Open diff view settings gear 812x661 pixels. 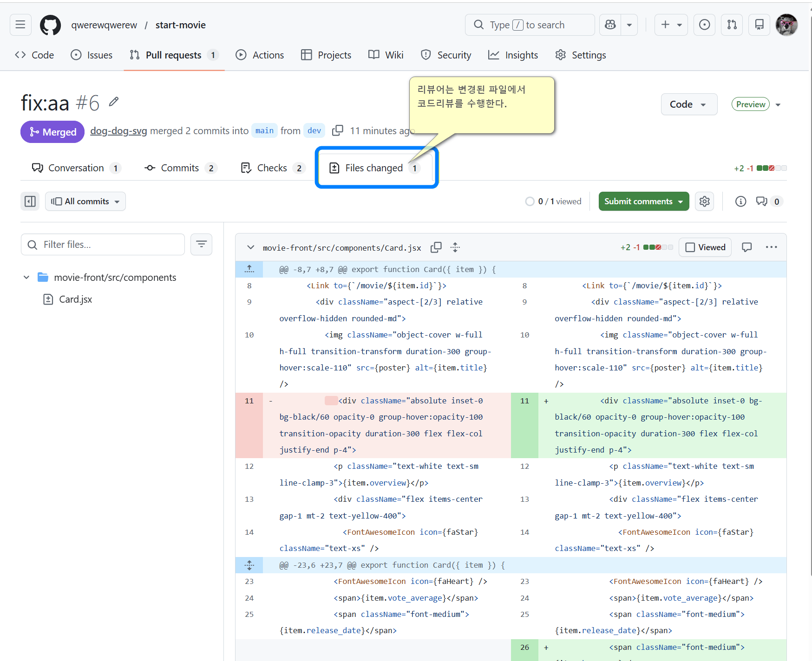(705, 201)
